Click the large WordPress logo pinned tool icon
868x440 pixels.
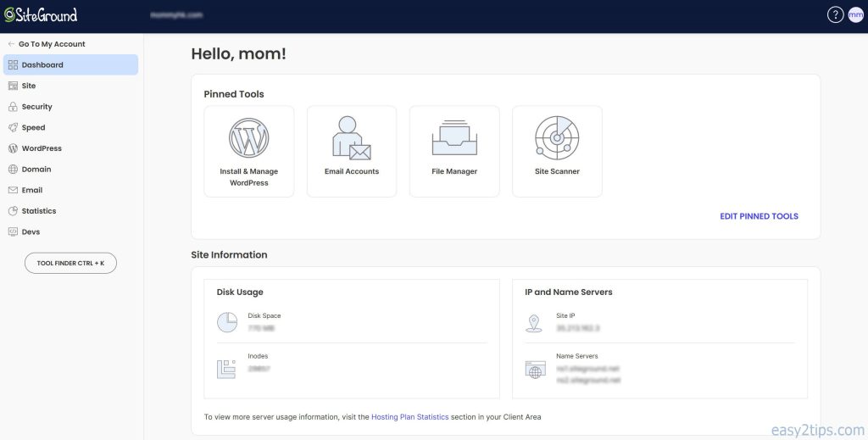(249, 138)
